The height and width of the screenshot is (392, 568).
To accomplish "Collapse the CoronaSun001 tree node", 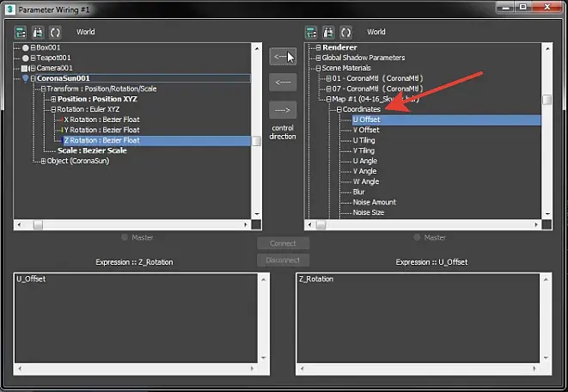I will (33, 78).
